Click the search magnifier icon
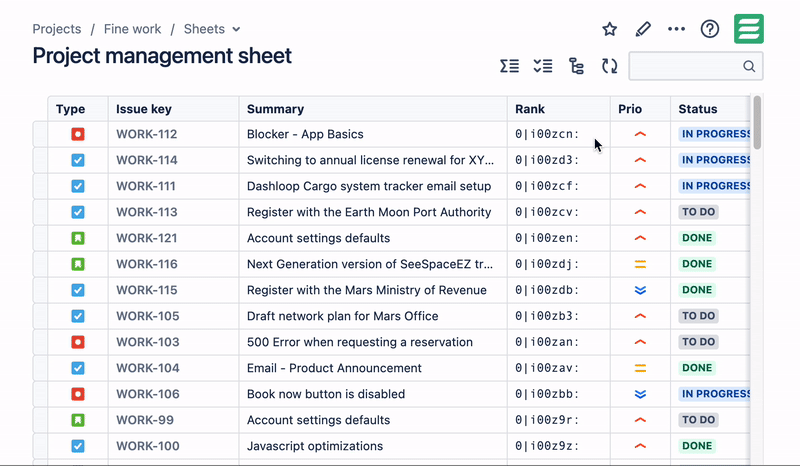 point(749,66)
